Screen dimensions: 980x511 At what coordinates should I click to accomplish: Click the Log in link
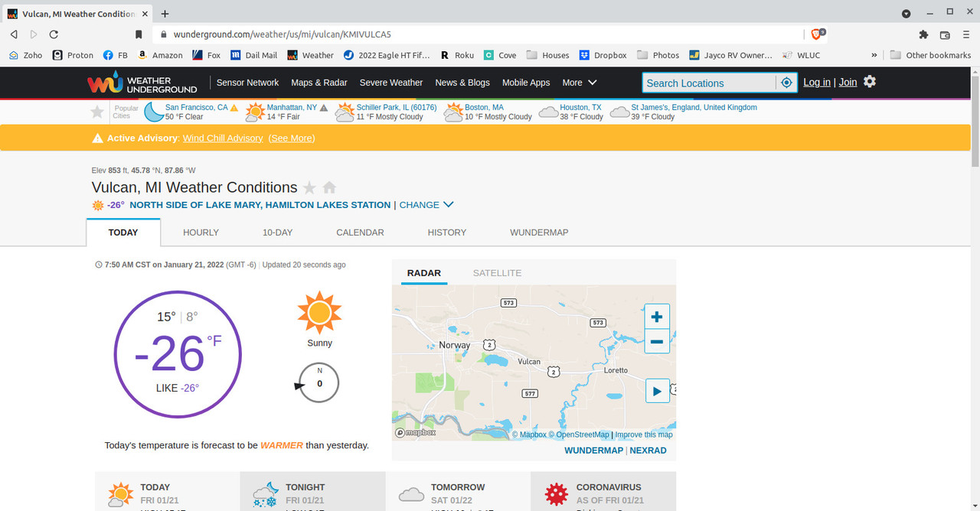click(817, 82)
